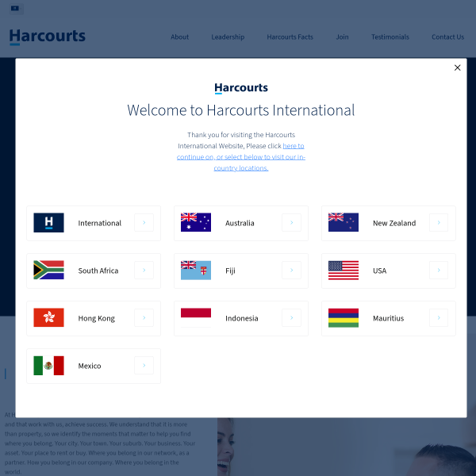Open Mexico via its arrow chevron

click(x=144, y=365)
